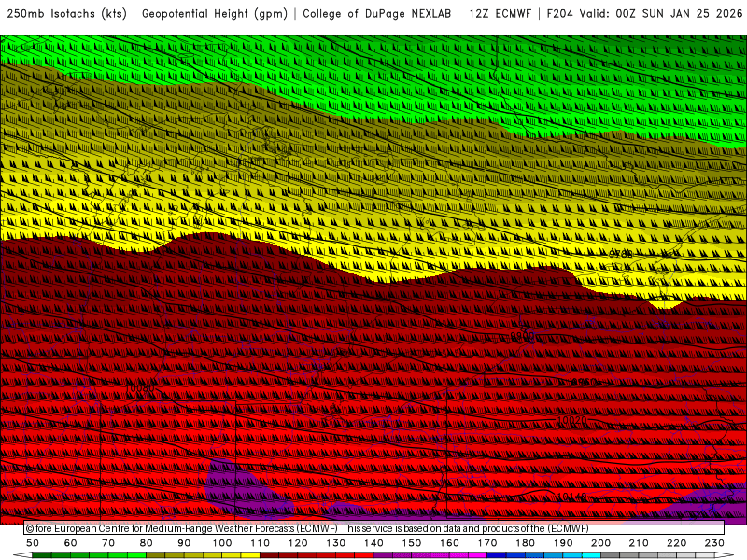Click the 140 label on the color scale

pyautogui.click(x=373, y=543)
